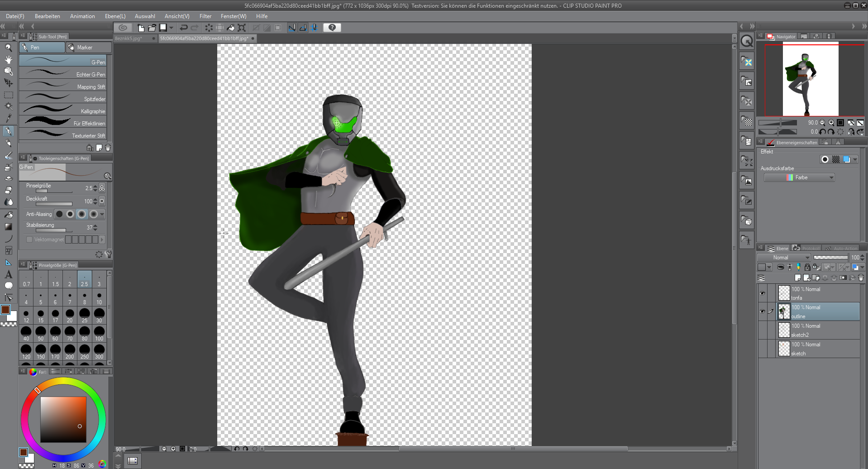The image size is (868, 469).
Task: Click the Help question mark icon
Action: [332, 28]
